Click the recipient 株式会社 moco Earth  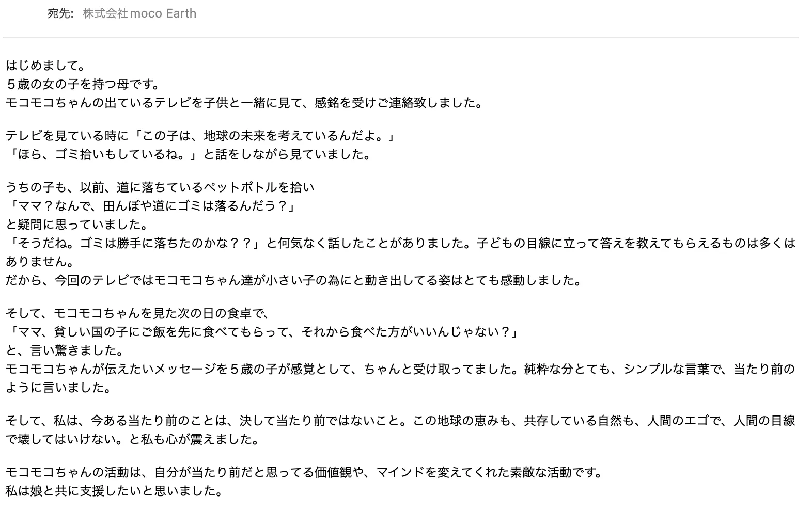point(139,13)
